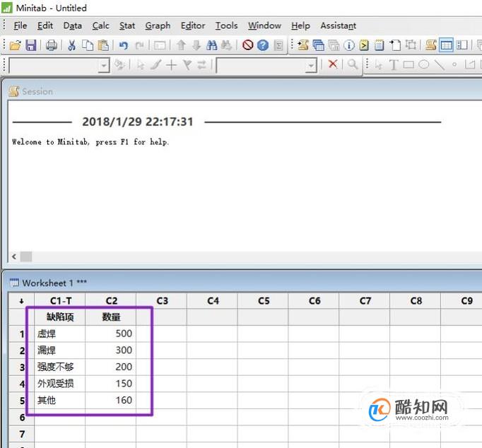Select the 数量 column name cell
Image resolution: width=482 pixels, height=448 pixels.
[x=111, y=317]
